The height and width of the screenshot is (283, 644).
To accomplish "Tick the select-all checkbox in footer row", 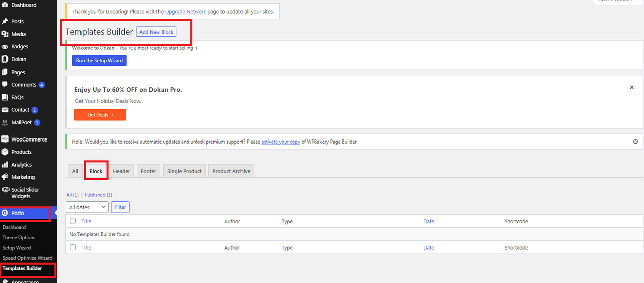I will pos(73,247).
